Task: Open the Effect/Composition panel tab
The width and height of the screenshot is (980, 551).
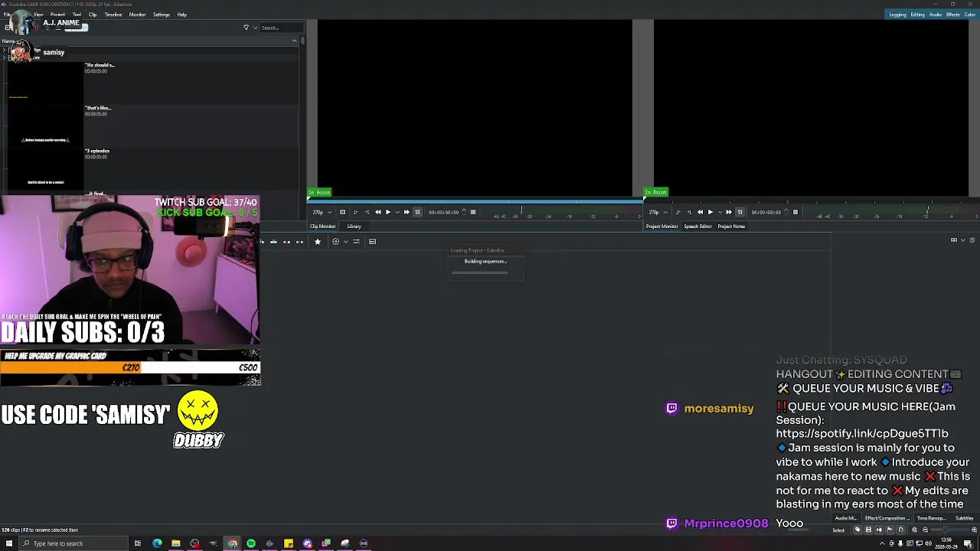Action: (x=887, y=518)
